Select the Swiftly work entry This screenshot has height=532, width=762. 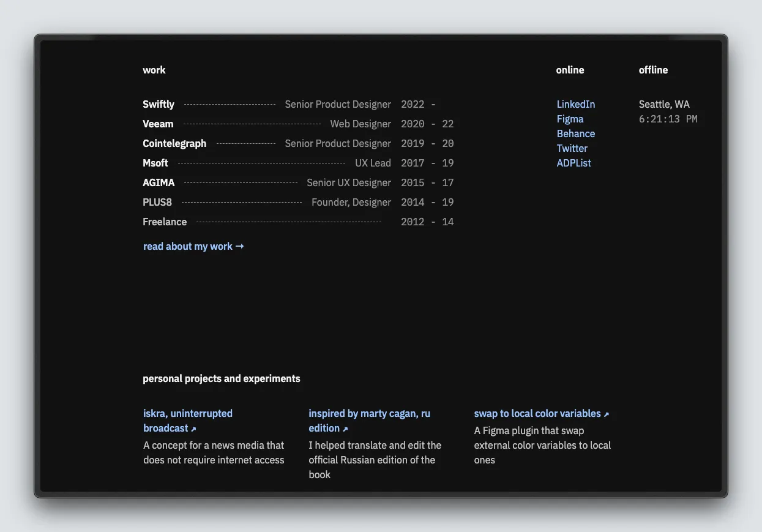click(x=159, y=104)
